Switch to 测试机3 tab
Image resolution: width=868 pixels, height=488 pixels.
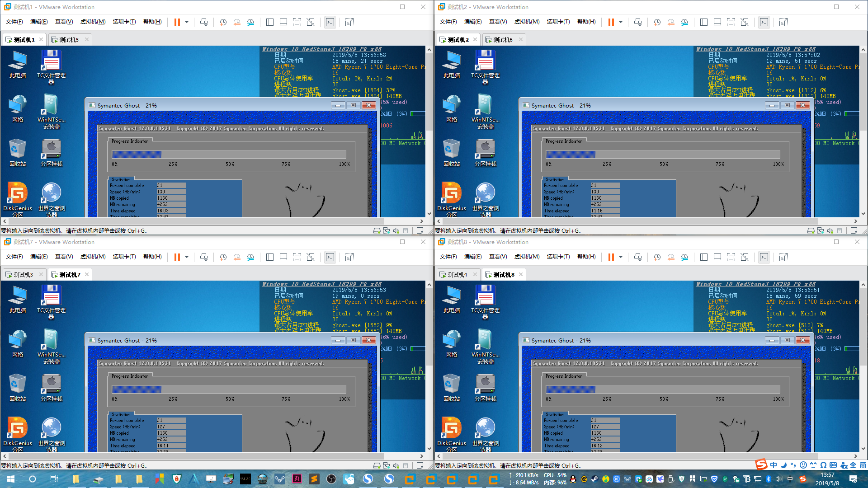[x=23, y=275]
